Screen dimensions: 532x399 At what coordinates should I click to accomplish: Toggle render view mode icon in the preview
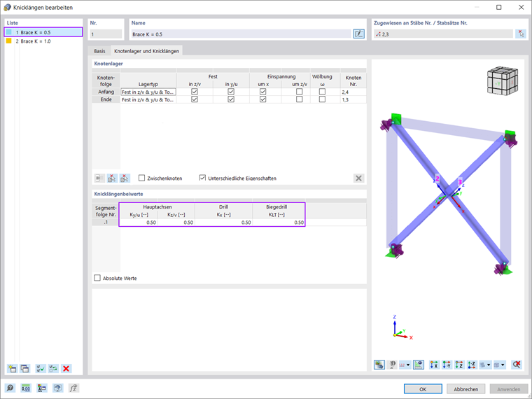click(x=379, y=365)
